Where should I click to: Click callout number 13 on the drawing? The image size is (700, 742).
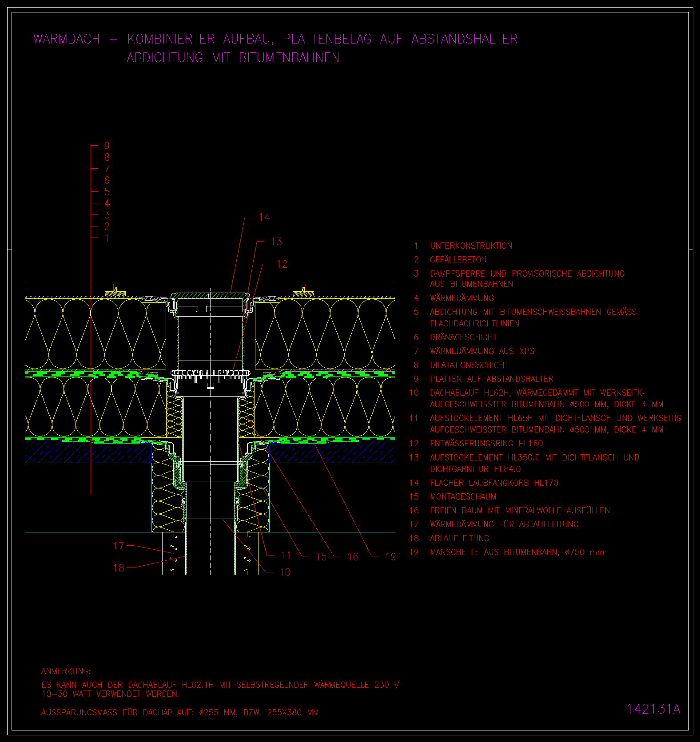pyautogui.click(x=276, y=242)
